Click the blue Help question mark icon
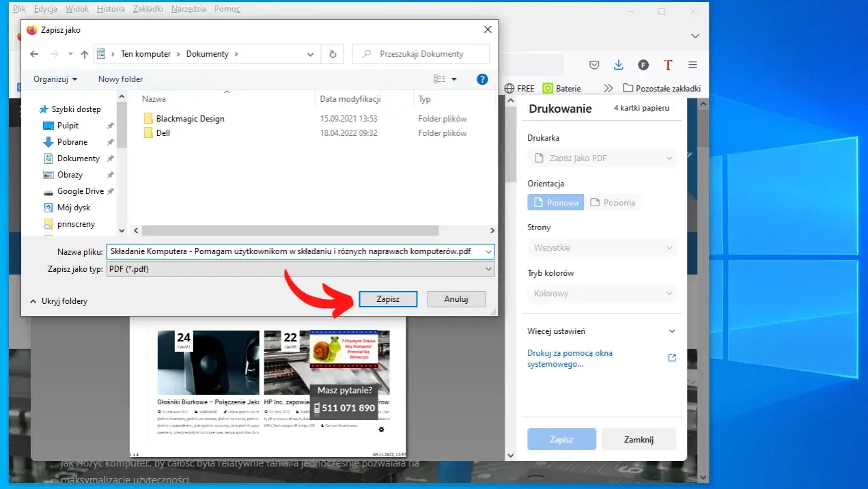 click(482, 79)
